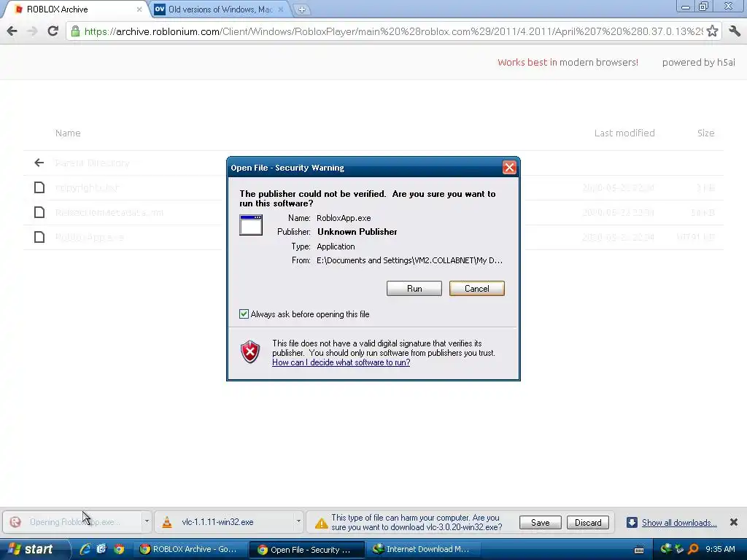
Task: Click the powered by h5ai link
Action: pos(699,63)
